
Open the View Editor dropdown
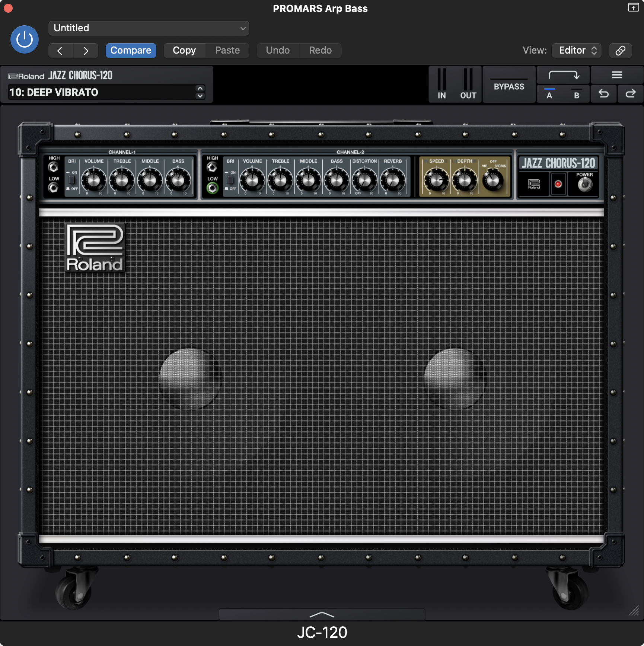click(577, 51)
